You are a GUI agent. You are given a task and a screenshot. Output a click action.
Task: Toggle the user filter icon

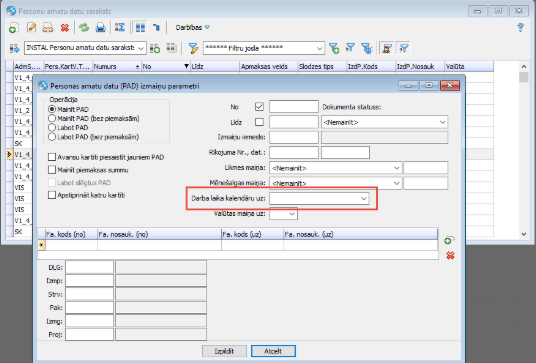387,48
